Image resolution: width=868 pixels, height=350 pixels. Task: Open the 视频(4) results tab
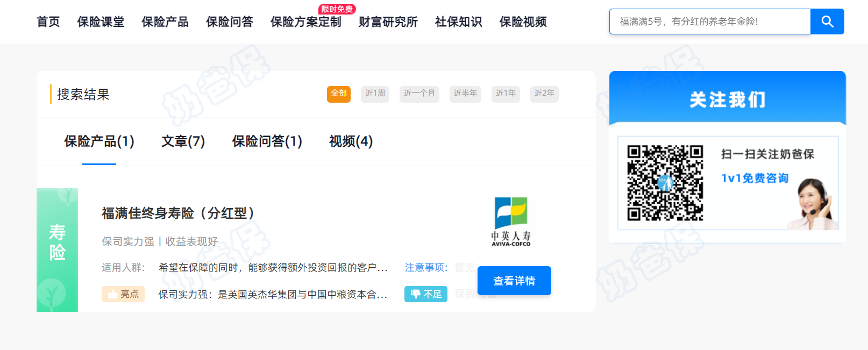[x=351, y=141]
